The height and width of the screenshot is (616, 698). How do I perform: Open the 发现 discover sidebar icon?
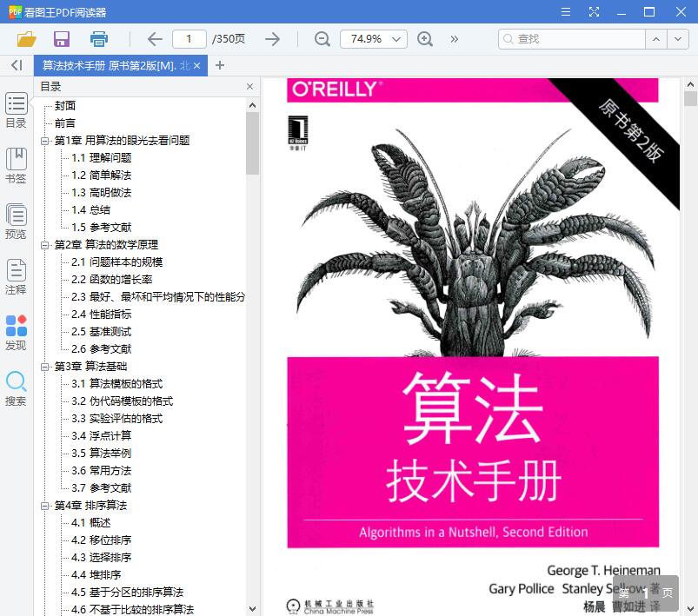coord(16,333)
